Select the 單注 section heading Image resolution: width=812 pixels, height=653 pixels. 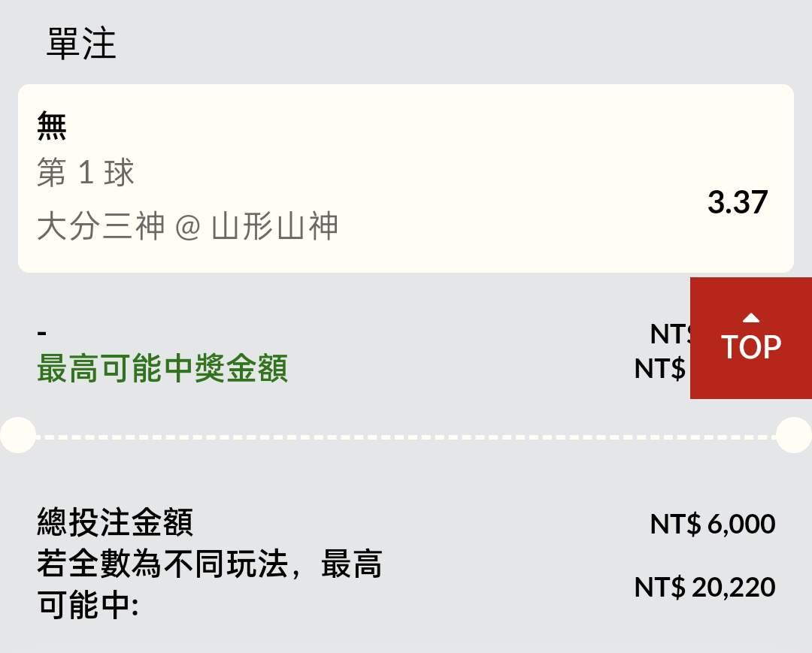tap(81, 44)
